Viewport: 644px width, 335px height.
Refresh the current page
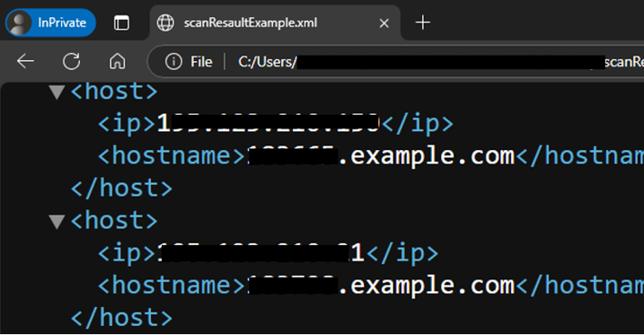click(72, 62)
